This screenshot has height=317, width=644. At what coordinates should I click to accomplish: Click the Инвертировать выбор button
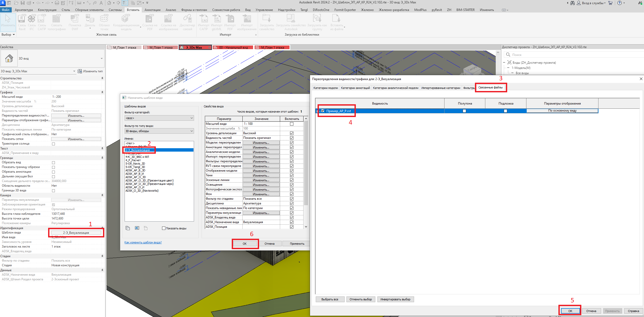tap(395, 299)
